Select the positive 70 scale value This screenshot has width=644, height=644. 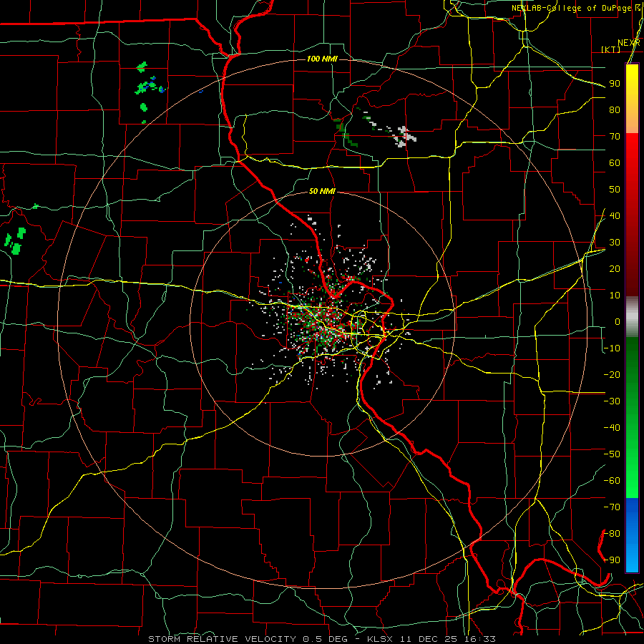point(615,137)
